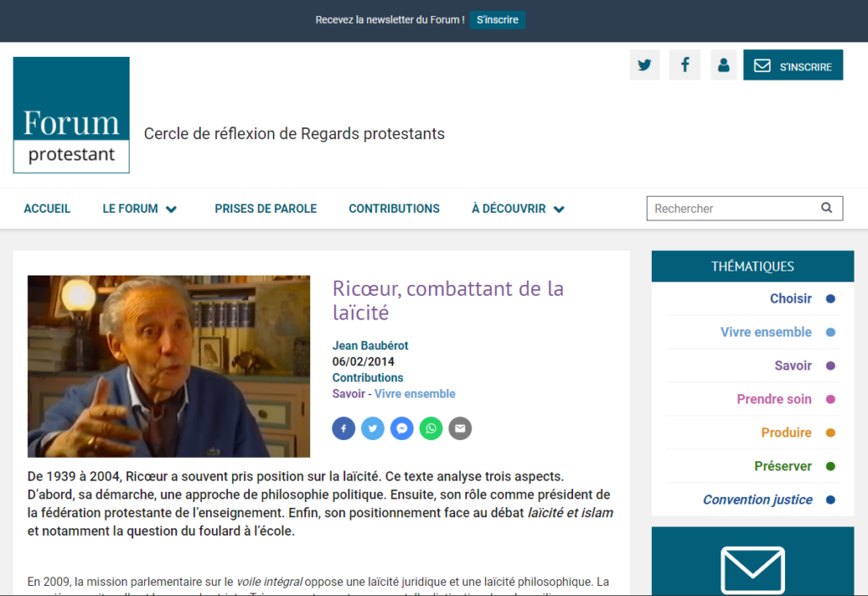
Task: Select Savoir in the Thématiques panel
Action: [793, 365]
